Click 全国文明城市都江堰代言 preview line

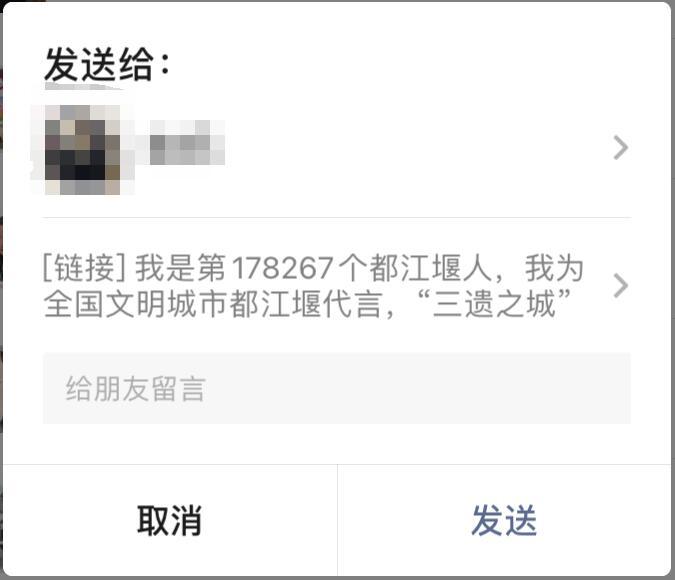(213, 304)
